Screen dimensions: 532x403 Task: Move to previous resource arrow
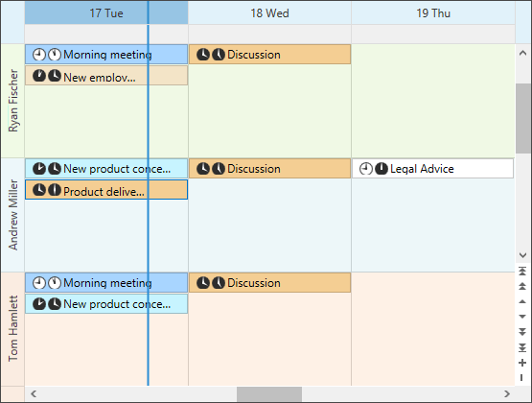point(522,301)
